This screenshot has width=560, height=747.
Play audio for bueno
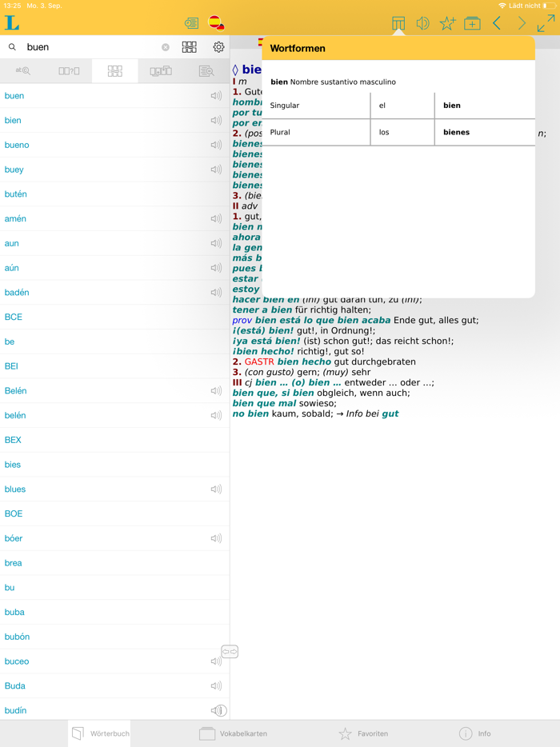click(216, 145)
